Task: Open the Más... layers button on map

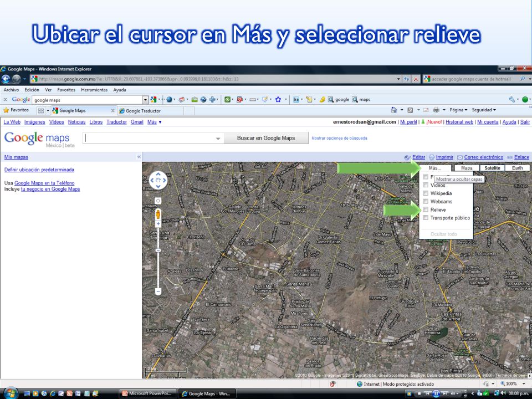Action: [x=435, y=167]
